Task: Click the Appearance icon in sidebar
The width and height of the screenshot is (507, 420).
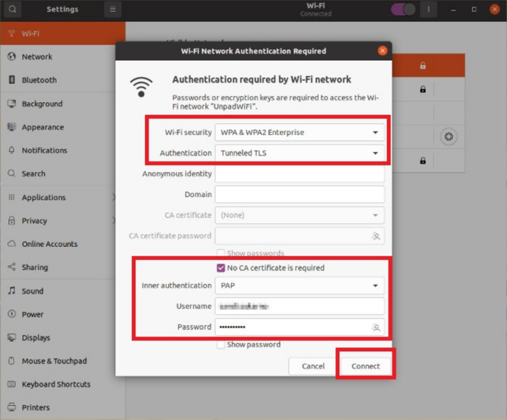Action: tap(12, 127)
